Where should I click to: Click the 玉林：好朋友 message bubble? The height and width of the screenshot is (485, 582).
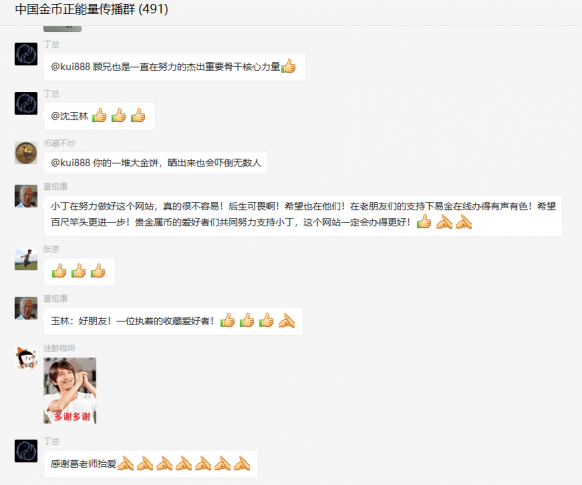coord(173,321)
